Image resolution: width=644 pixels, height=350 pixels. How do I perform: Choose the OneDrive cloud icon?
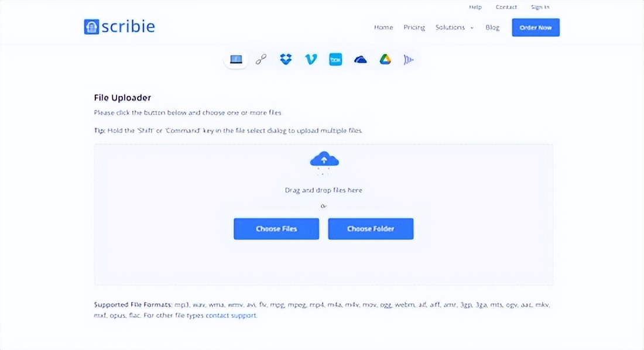point(360,59)
